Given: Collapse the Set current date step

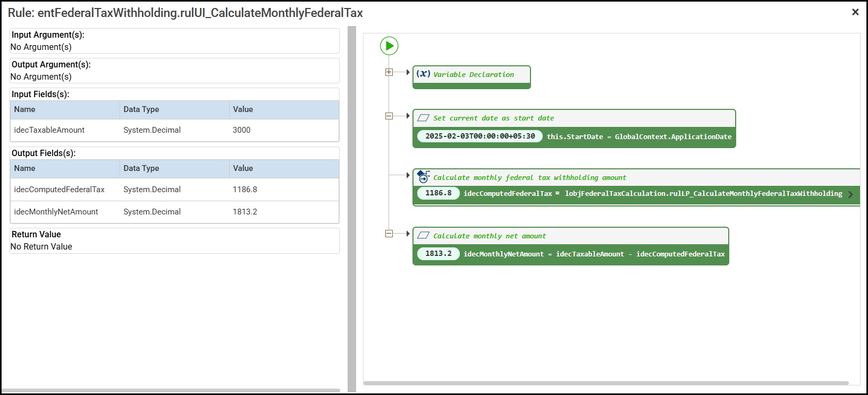Looking at the screenshot, I should pyautogui.click(x=389, y=116).
